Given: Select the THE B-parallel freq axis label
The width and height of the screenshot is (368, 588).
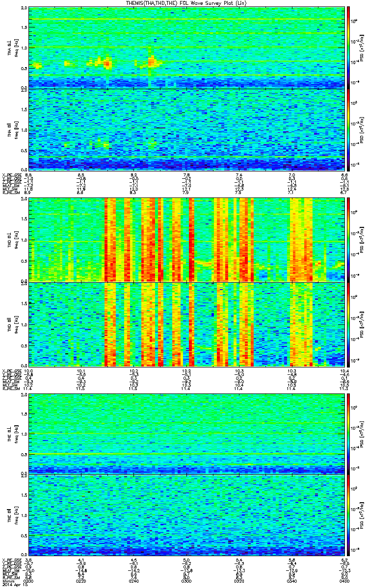Looking at the screenshot, I should tap(12, 515).
